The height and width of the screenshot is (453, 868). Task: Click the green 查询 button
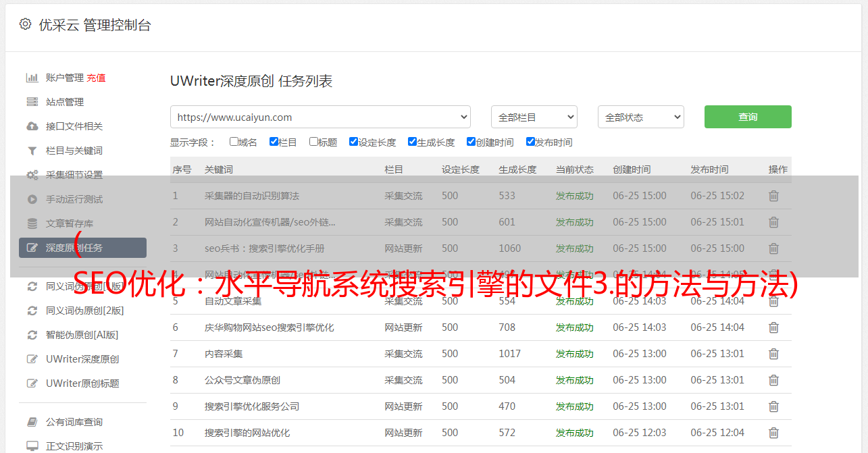point(748,117)
